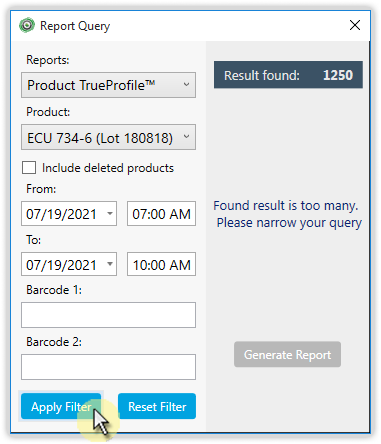Select the Product TrueProfile report combo box
Viewport: 381px width, 444px height.
pos(108,85)
